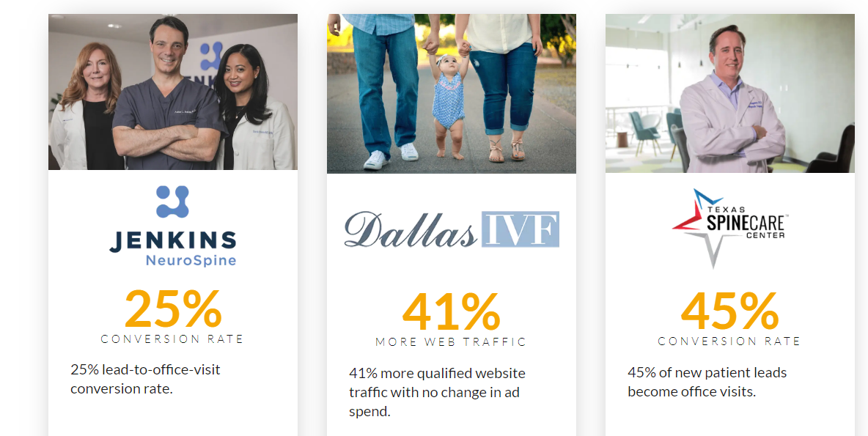Click CONVERSION RATE under 45%

729,341
